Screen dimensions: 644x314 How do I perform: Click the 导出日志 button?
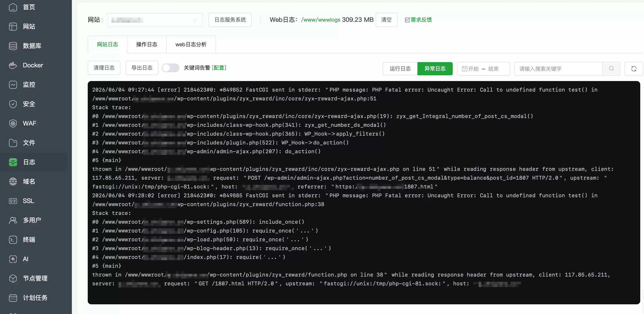[x=142, y=68]
